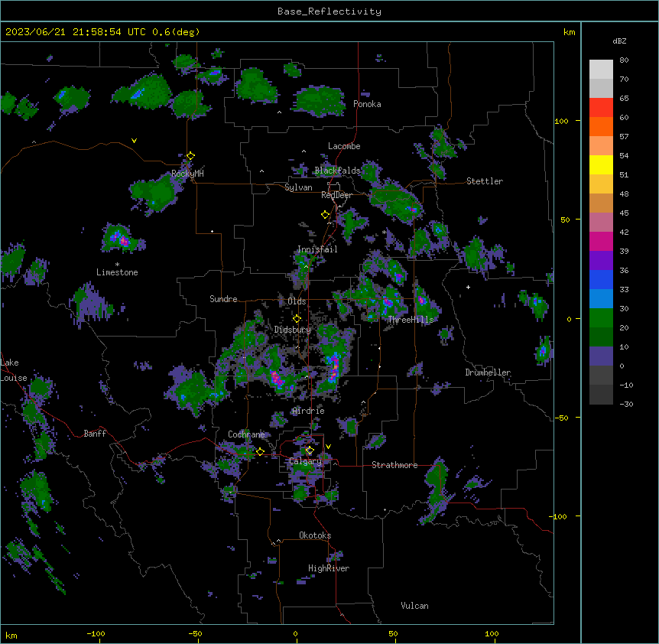Select the Sylvan label
Viewport: 659px width, 644px height.
click(x=298, y=187)
